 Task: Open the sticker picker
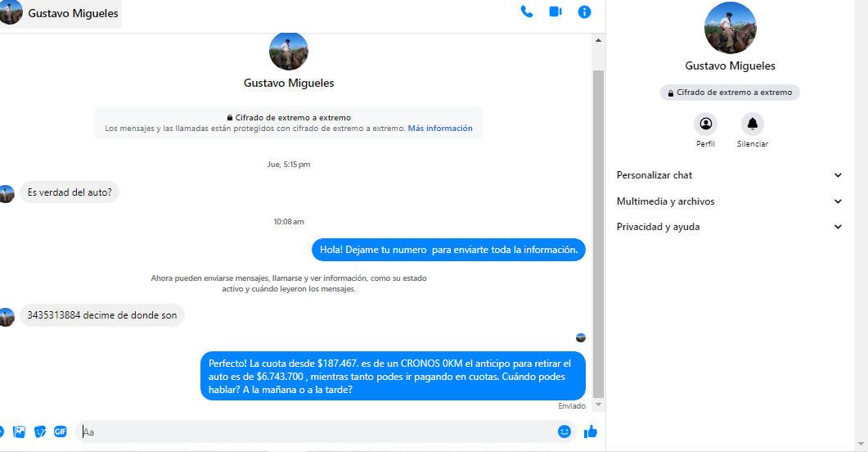coord(40,432)
